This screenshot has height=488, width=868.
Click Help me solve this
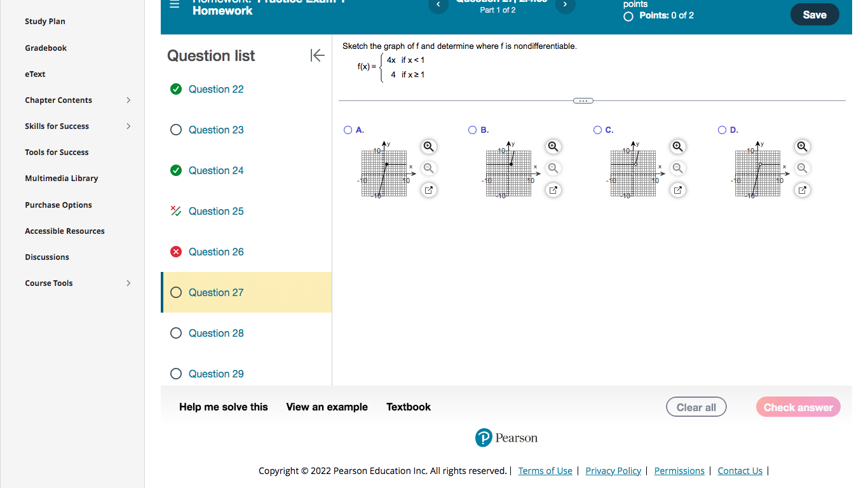click(224, 407)
